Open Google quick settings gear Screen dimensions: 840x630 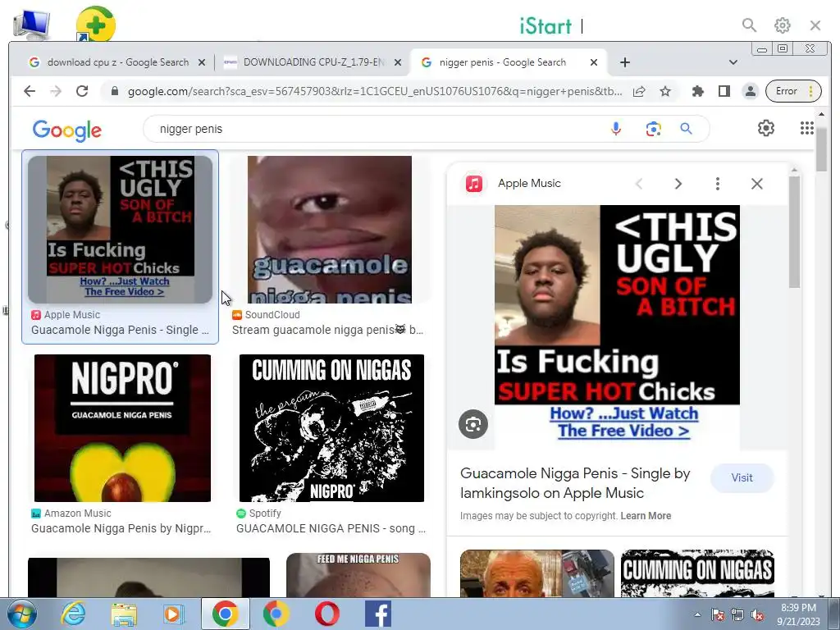[766, 129]
